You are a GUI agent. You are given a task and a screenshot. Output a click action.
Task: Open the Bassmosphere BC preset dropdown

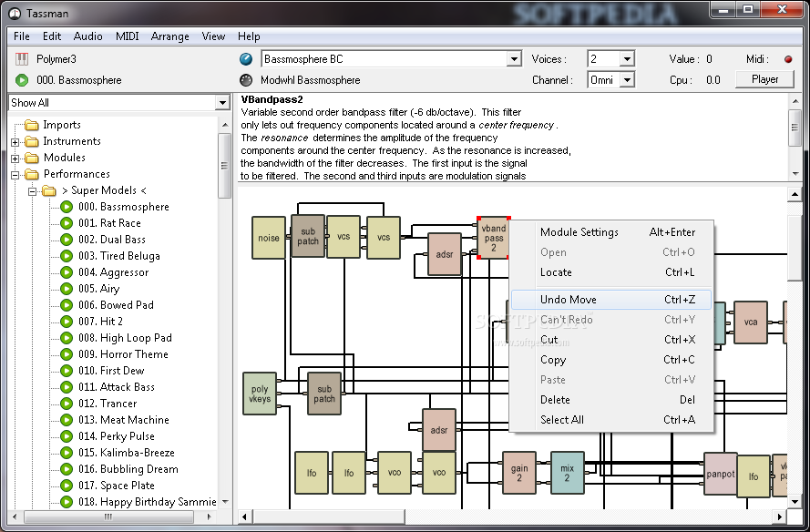click(514, 59)
